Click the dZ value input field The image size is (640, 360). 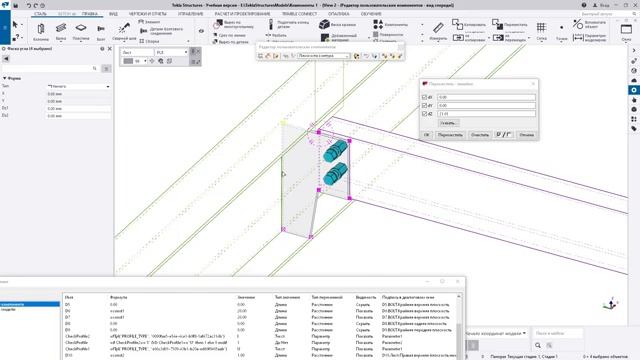point(486,113)
